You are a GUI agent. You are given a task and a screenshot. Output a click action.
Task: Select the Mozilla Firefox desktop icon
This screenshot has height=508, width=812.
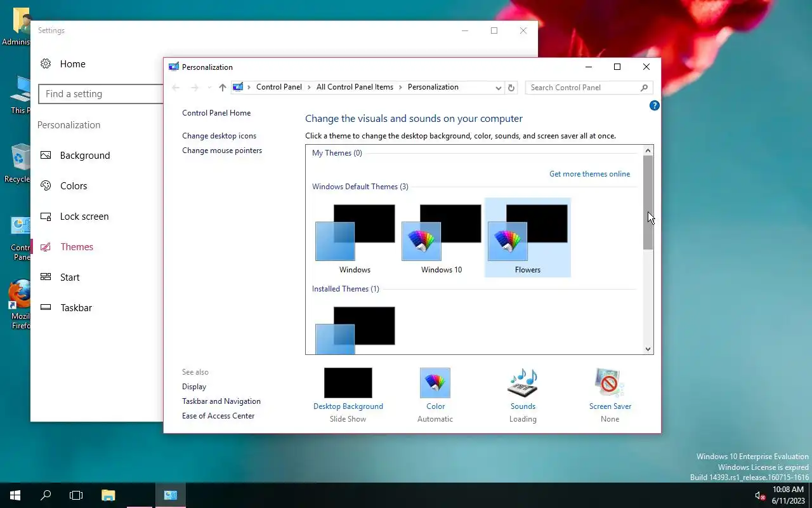click(20, 305)
